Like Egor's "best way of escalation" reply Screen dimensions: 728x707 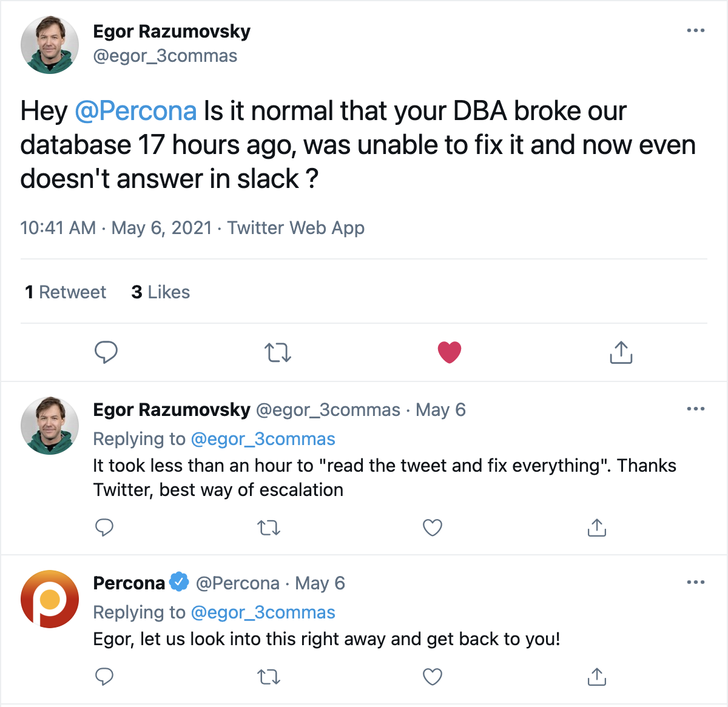point(433,528)
